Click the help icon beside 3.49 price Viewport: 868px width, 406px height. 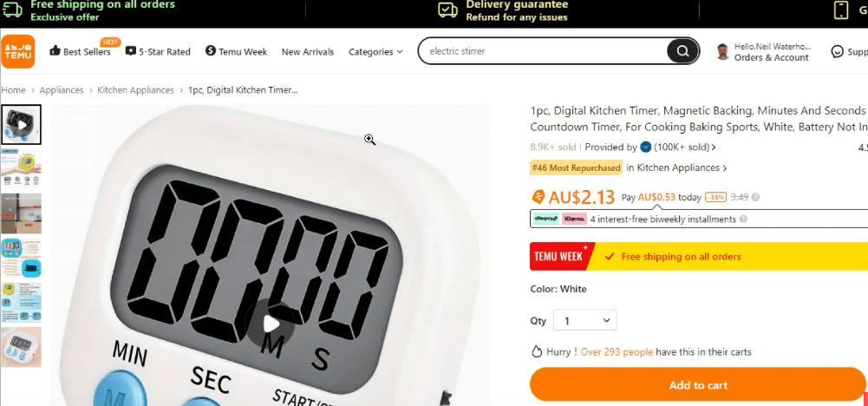coord(755,197)
